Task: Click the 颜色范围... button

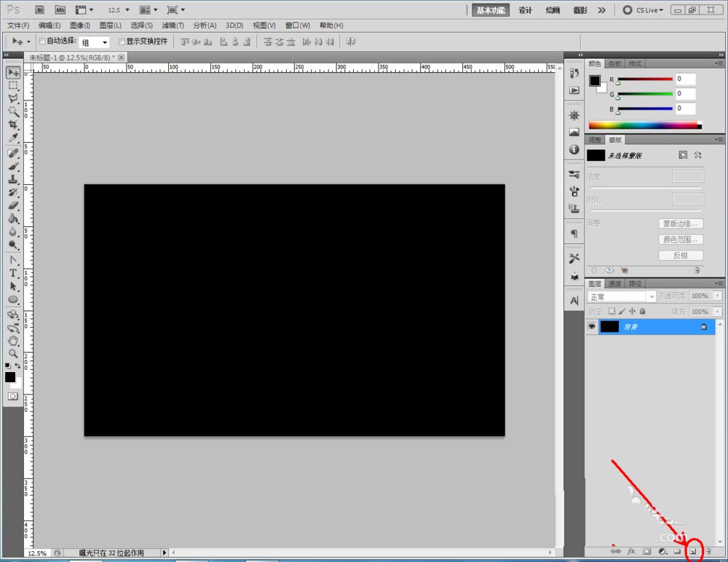Action: pyautogui.click(x=681, y=240)
